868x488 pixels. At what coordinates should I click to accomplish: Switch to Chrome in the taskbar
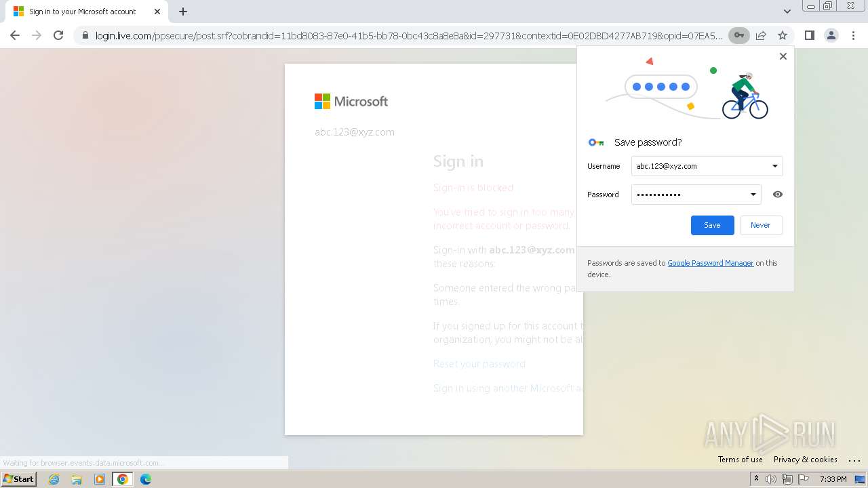[x=123, y=479]
